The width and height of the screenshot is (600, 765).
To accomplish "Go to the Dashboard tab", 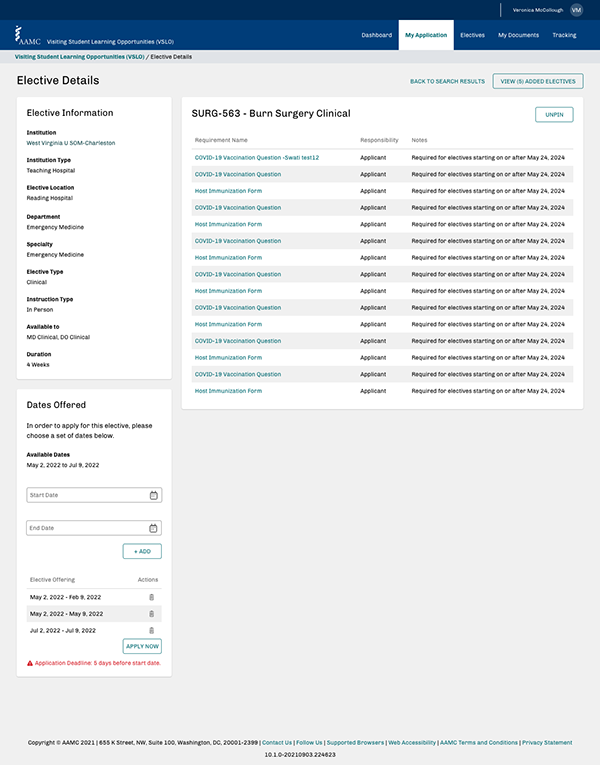I will (377, 35).
